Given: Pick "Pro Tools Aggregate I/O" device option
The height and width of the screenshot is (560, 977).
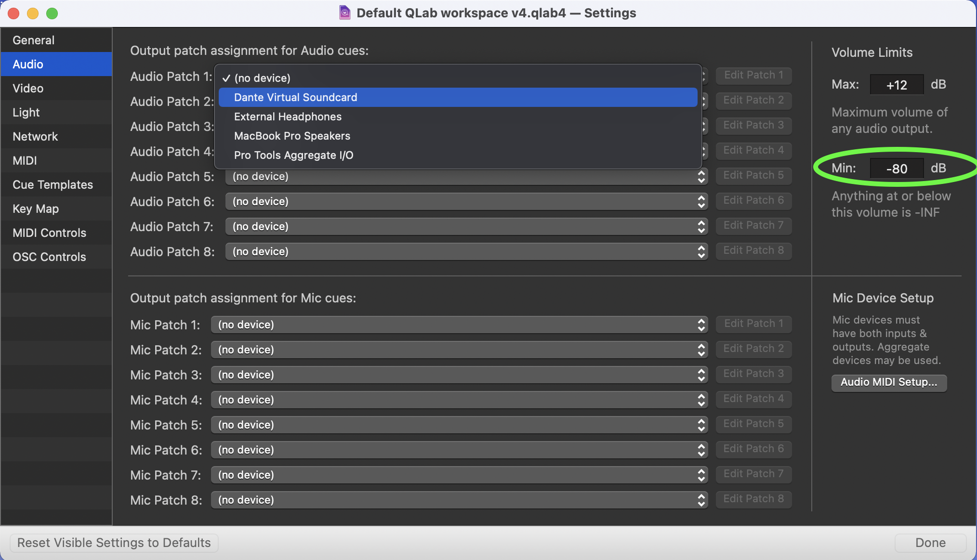Looking at the screenshot, I should 293,155.
